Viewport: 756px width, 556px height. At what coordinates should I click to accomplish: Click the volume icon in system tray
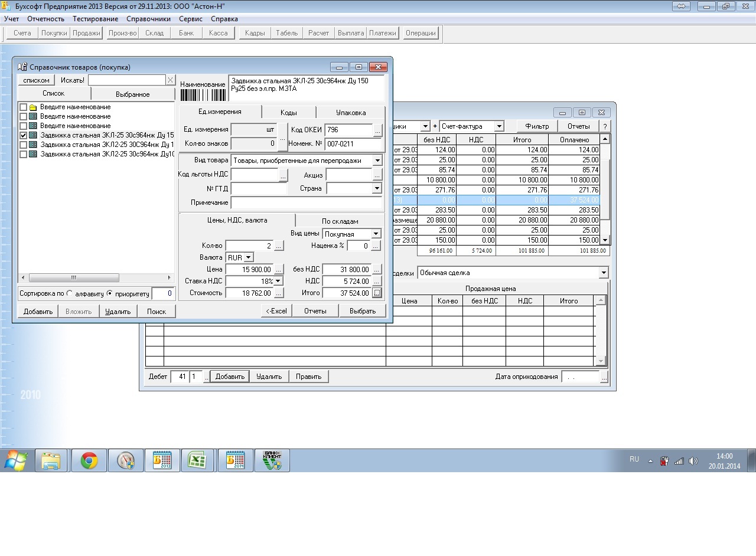coord(693,461)
